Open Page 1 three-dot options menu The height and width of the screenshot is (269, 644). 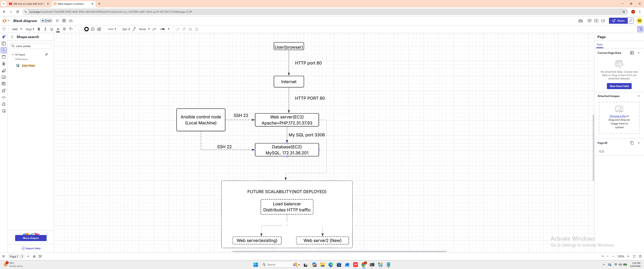click(22, 256)
